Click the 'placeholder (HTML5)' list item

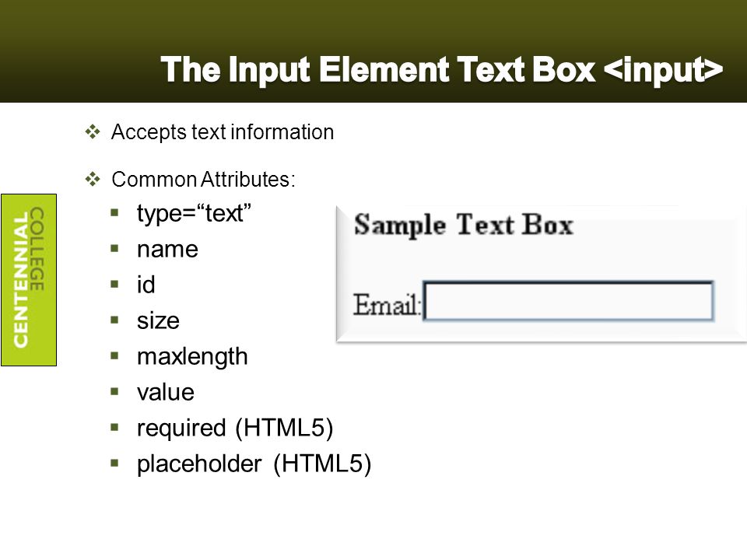(254, 464)
